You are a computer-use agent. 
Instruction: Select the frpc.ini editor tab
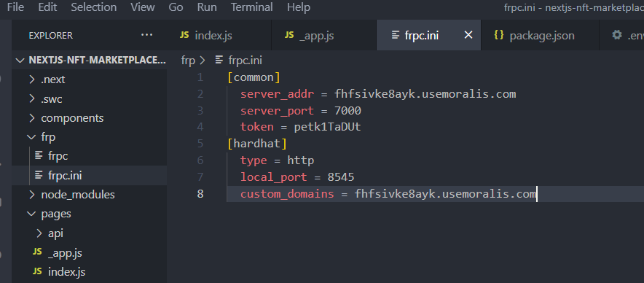(428, 35)
